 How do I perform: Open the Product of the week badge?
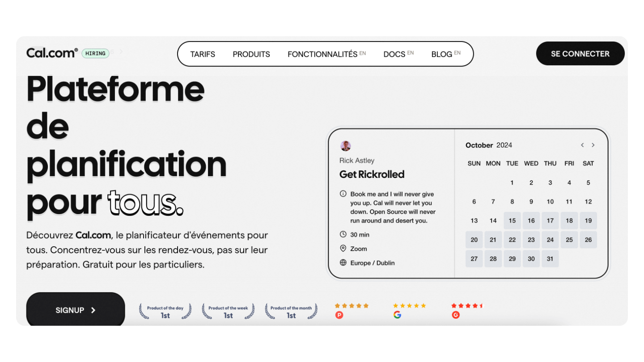pos(228,311)
